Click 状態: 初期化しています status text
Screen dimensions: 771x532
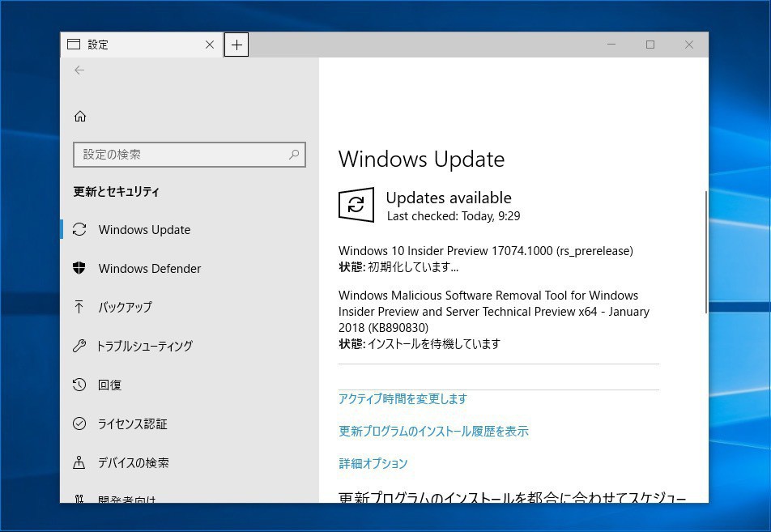tap(398, 267)
